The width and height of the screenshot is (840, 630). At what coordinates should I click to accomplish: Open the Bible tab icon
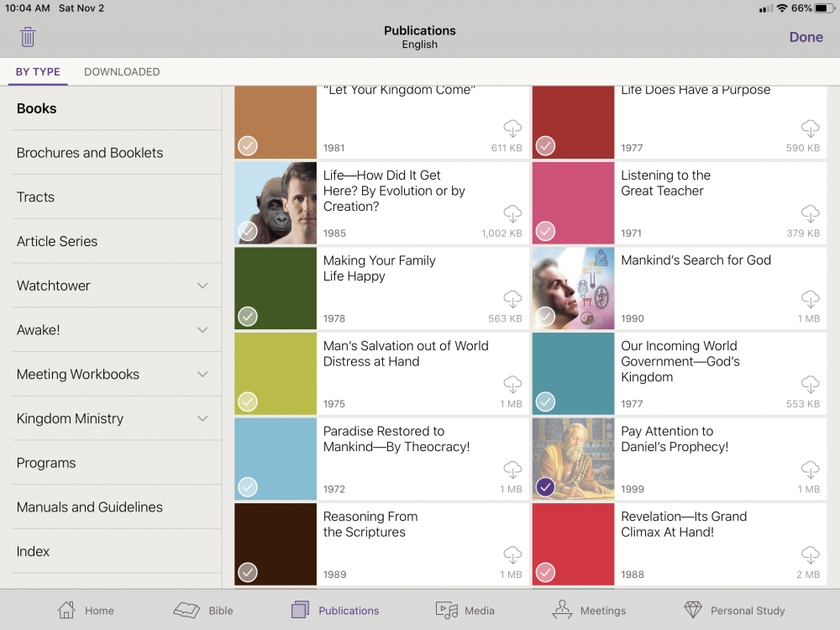point(186,610)
